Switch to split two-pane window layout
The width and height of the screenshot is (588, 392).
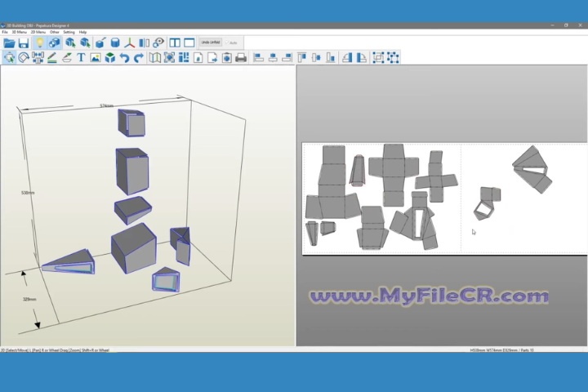(x=174, y=42)
